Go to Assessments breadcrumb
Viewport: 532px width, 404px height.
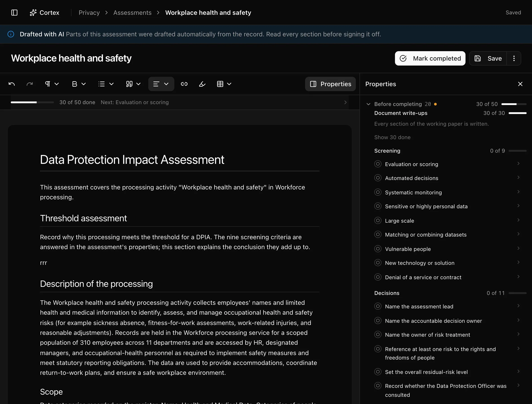pos(132,13)
